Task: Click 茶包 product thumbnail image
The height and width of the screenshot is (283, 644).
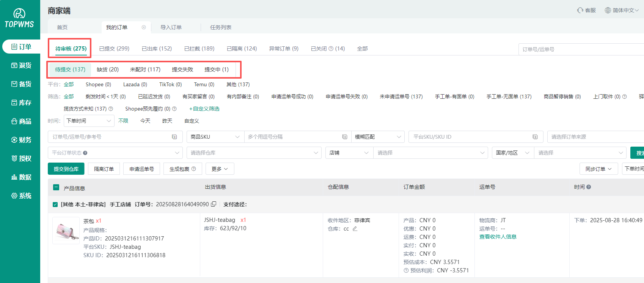Action: tap(66, 231)
